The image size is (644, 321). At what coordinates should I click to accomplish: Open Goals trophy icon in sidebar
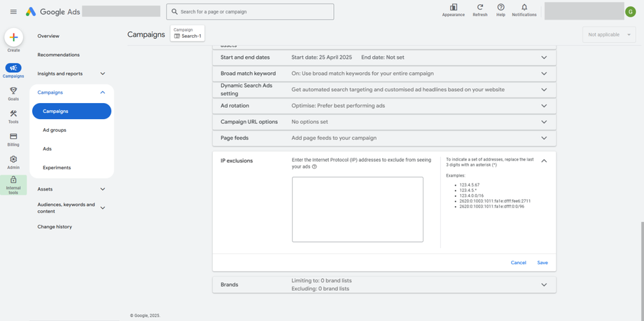coord(13,91)
